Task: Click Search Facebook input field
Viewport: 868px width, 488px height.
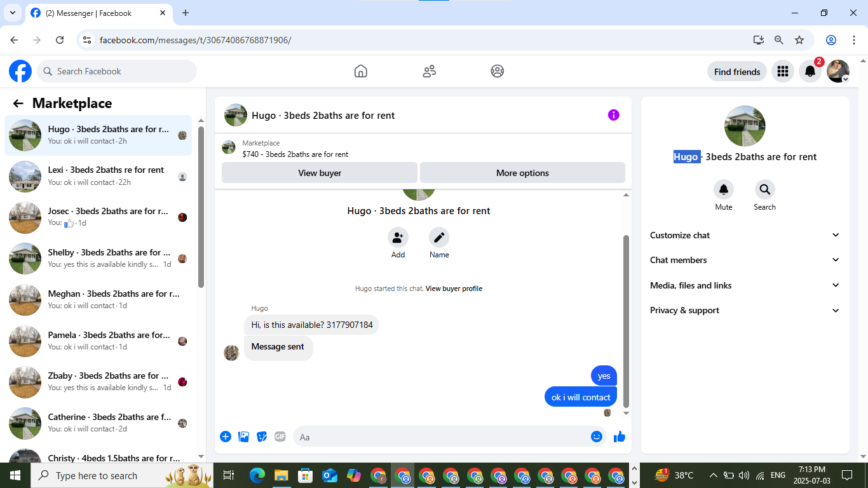Action: 117,71
